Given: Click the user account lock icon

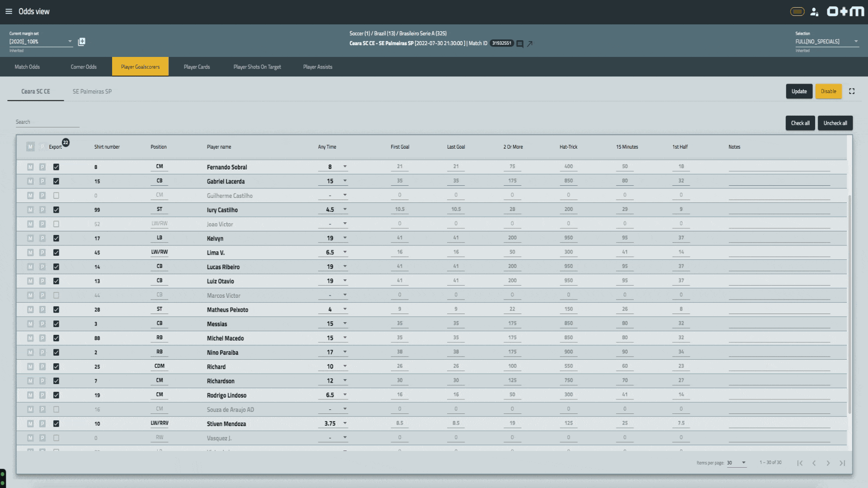Looking at the screenshot, I should (814, 12).
